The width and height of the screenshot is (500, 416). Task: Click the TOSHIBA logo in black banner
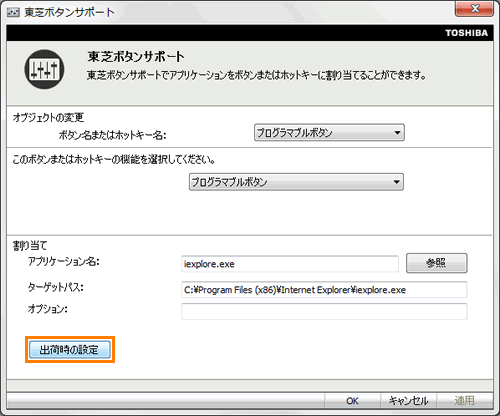[466, 33]
